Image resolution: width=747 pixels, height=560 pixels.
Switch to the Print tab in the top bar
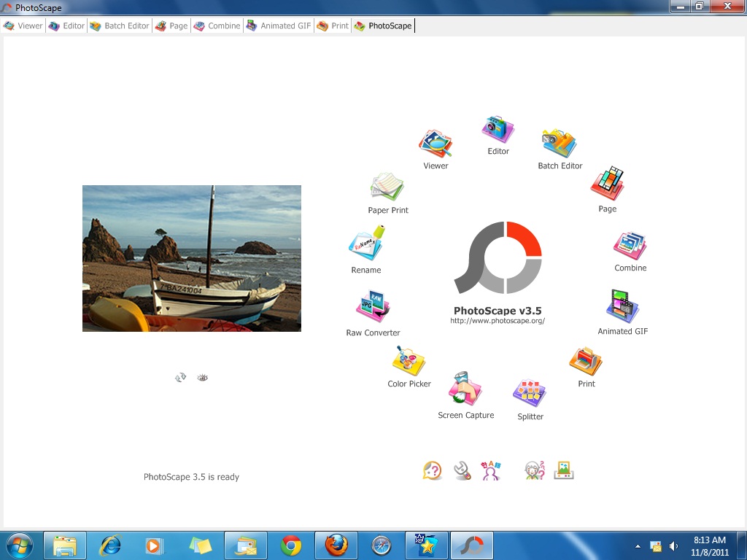pyautogui.click(x=333, y=26)
